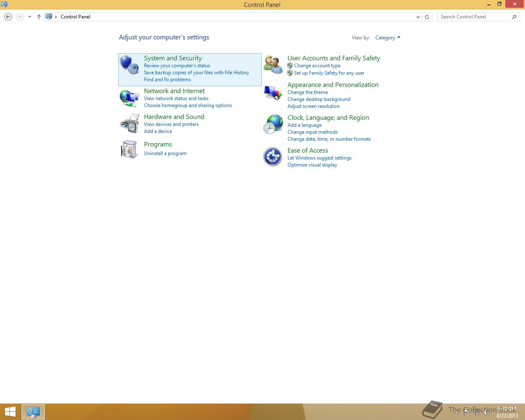Go forward with the Forward arrow button

(19, 17)
